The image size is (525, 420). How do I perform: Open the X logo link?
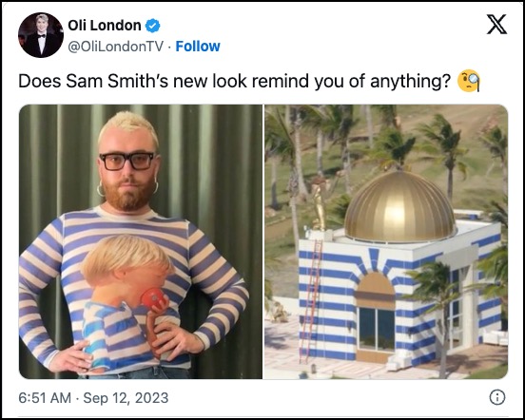tap(496, 25)
